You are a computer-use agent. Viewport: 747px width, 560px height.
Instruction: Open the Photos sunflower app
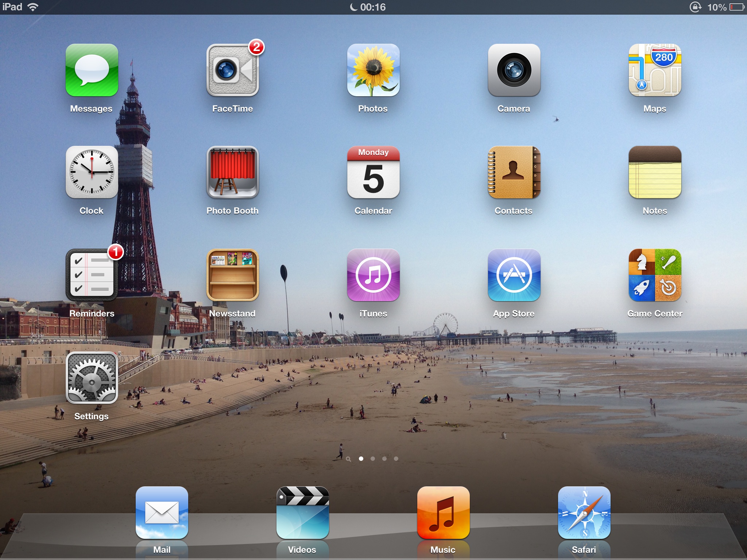(x=373, y=70)
